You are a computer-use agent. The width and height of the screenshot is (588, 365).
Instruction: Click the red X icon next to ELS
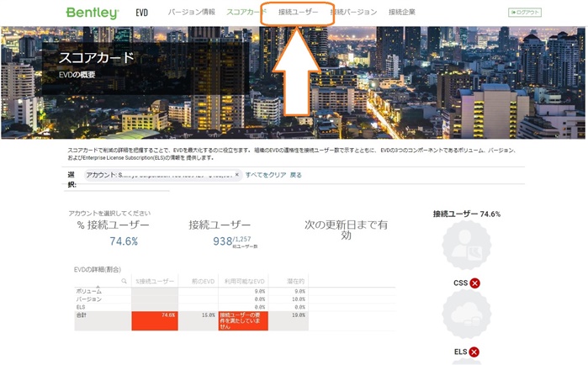click(474, 352)
